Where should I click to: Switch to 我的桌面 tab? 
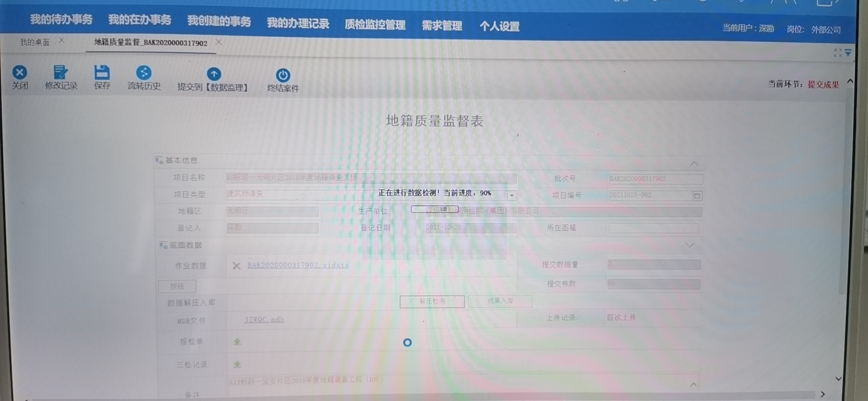[35, 42]
